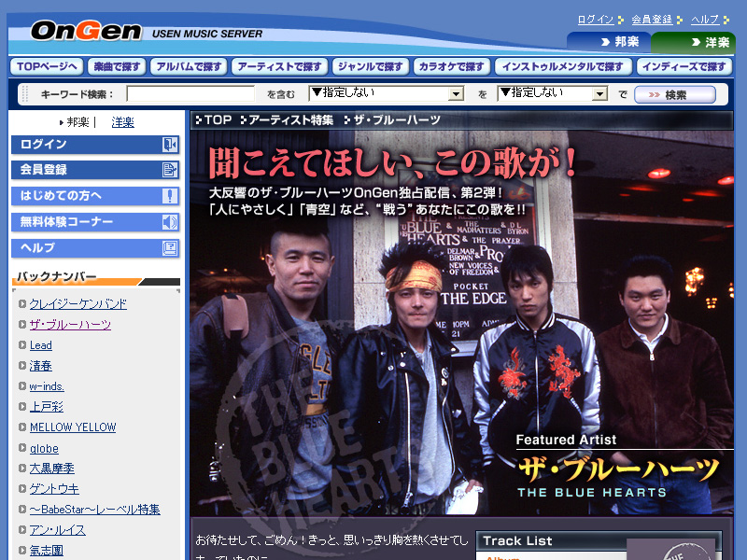747x560 pixels.
Task: Switch to the 洋楽 tab
Action: point(694,42)
